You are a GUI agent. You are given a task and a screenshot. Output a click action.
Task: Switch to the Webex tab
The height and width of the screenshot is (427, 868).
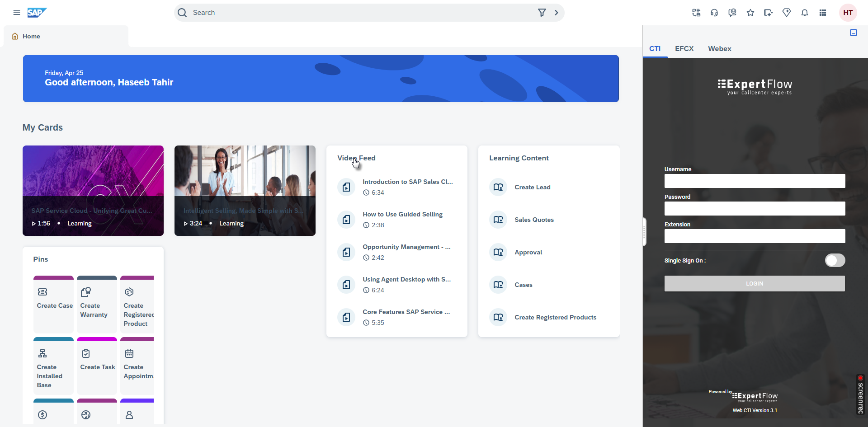point(719,49)
